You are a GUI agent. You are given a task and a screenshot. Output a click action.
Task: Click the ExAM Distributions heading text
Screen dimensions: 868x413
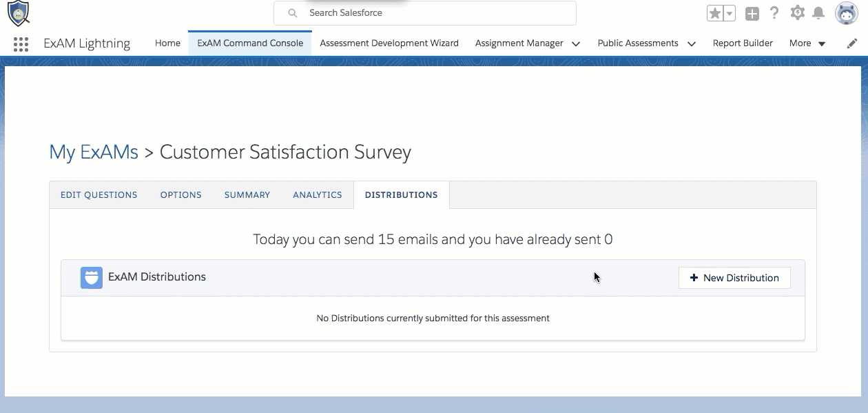coord(157,277)
